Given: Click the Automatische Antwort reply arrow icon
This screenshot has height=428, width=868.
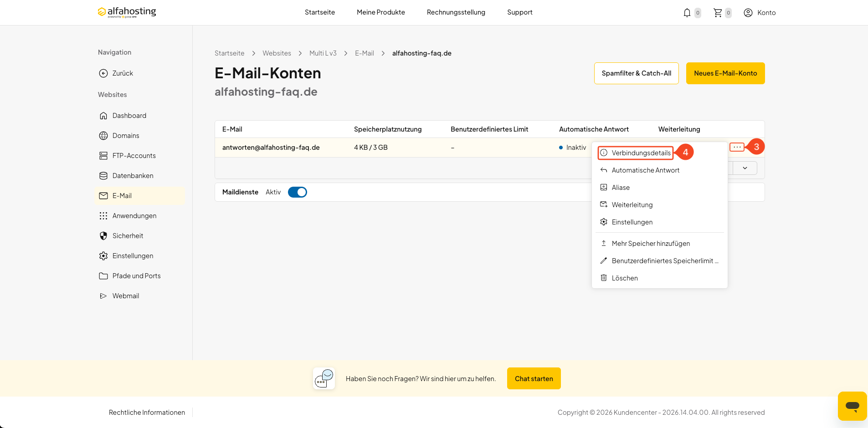Looking at the screenshot, I should pyautogui.click(x=604, y=170).
